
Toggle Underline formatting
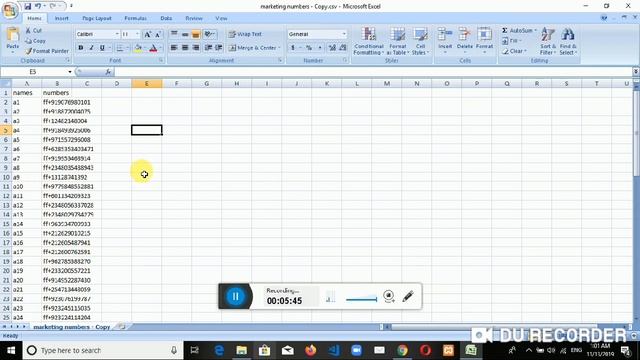tap(102, 48)
